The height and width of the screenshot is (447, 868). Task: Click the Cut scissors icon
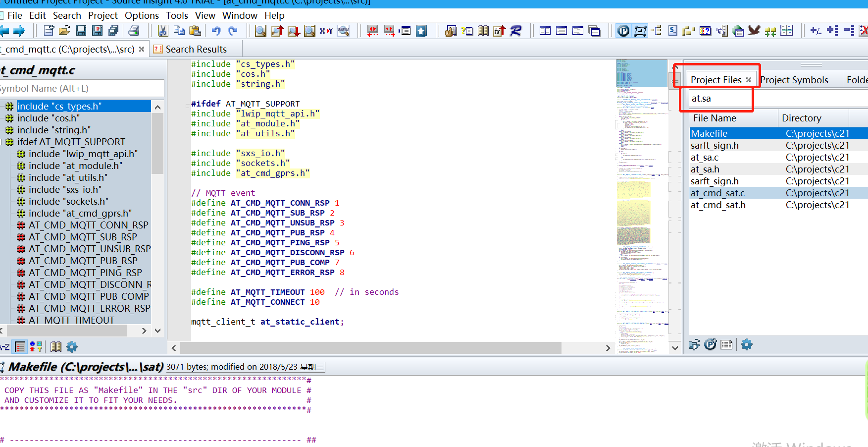(x=162, y=31)
